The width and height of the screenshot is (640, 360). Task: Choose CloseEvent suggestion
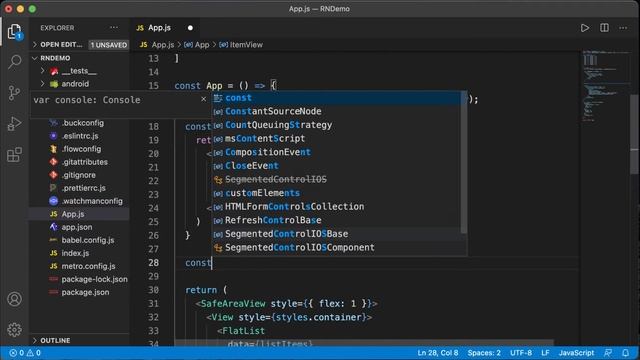[337, 166]
